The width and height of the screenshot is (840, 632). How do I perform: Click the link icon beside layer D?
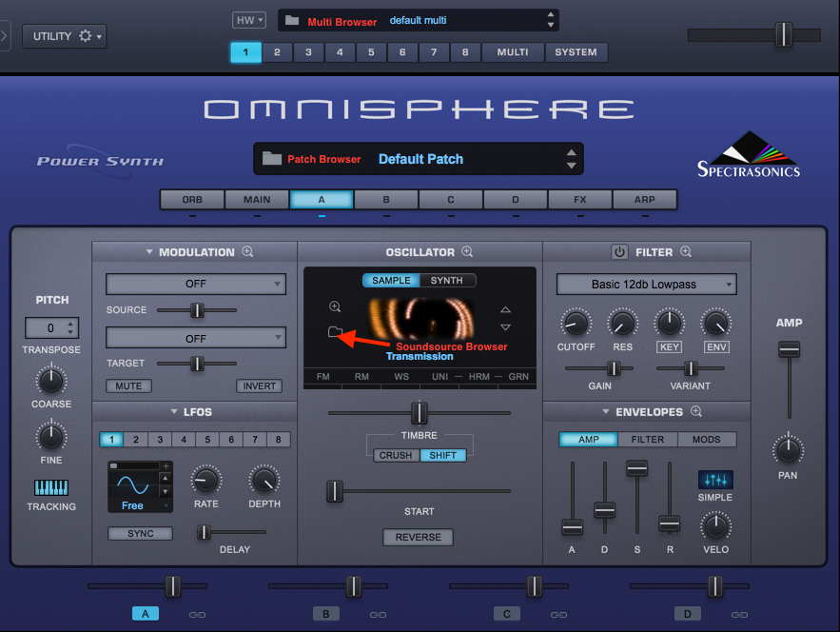pos(739,614)
